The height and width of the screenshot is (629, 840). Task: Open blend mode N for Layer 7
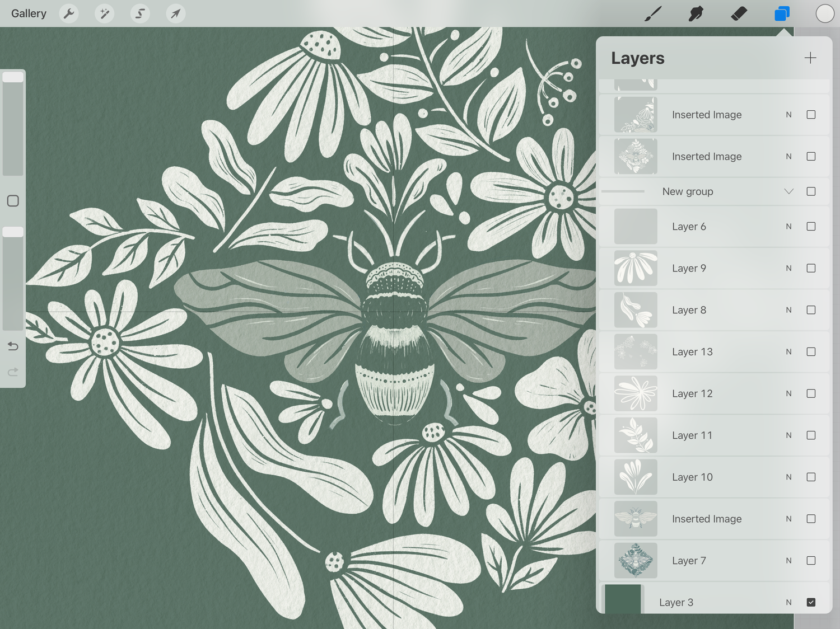(x=788, y=561)
